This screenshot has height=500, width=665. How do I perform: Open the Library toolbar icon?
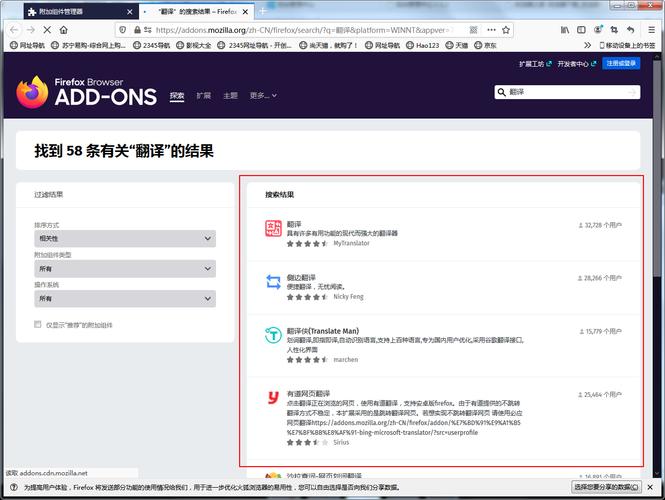[x=565, y=30]
